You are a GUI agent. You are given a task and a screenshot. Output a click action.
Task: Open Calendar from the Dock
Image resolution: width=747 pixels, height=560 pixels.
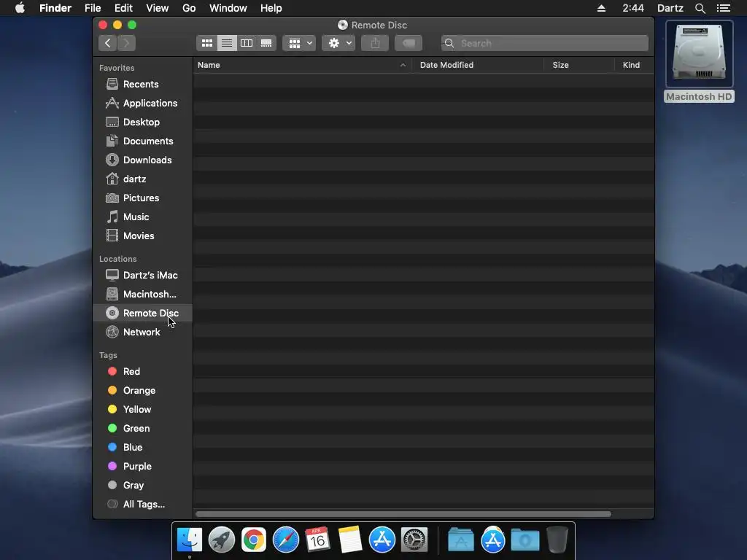[318, 540]
